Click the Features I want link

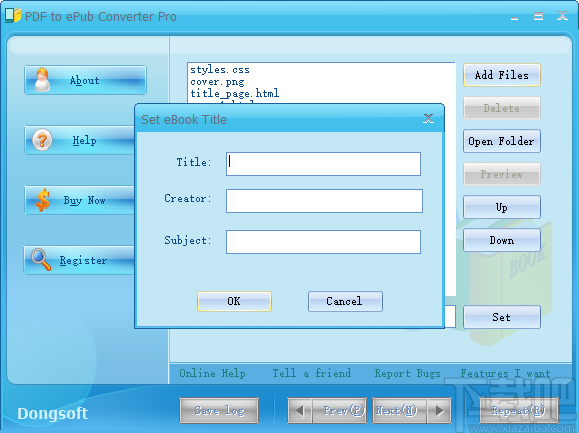coord(505,373)
